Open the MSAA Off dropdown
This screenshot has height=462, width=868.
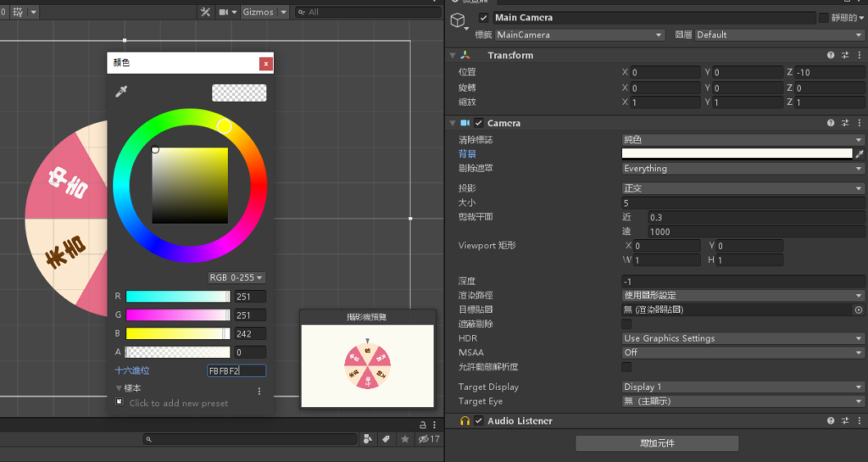(x=743, y=353)
